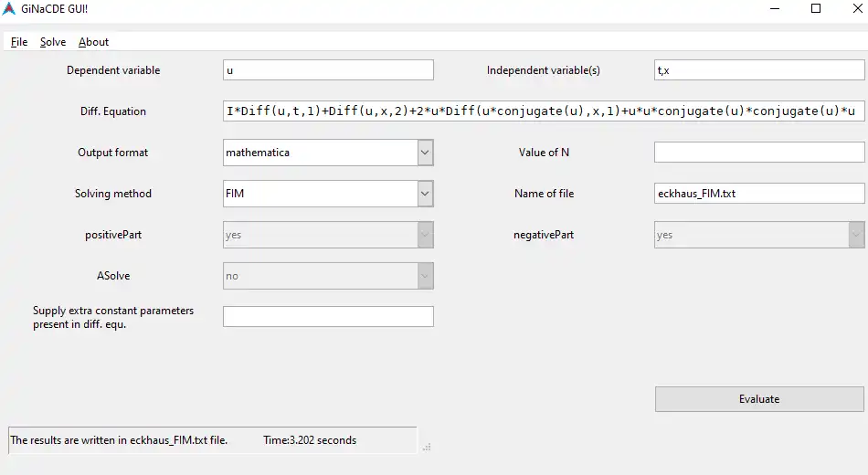Click the Diff. Equation input field
This screenshot has width=868, height=475.
pyautogui.click(x=543, y=111)
